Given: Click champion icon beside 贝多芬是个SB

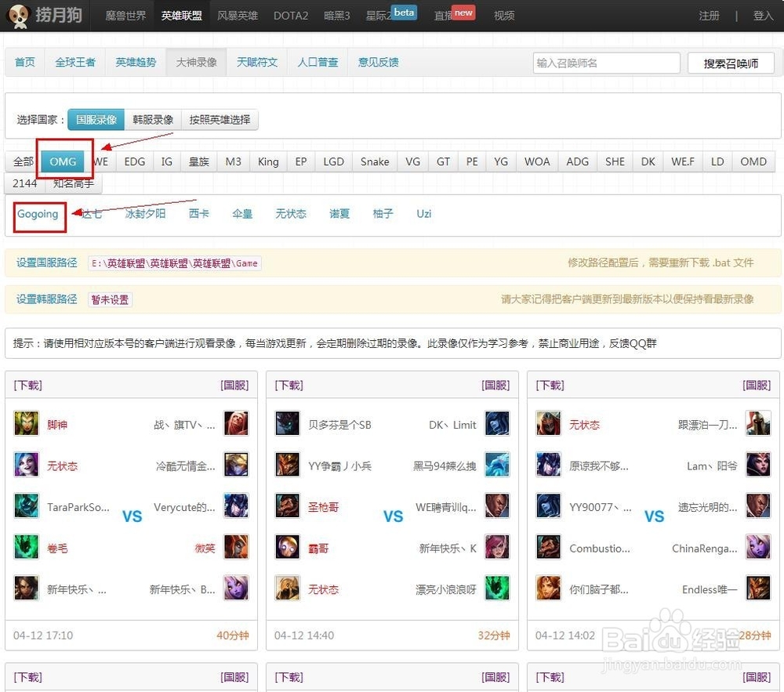Looking at the screenshot, I should pyautogui.click(x=288, y=424).
